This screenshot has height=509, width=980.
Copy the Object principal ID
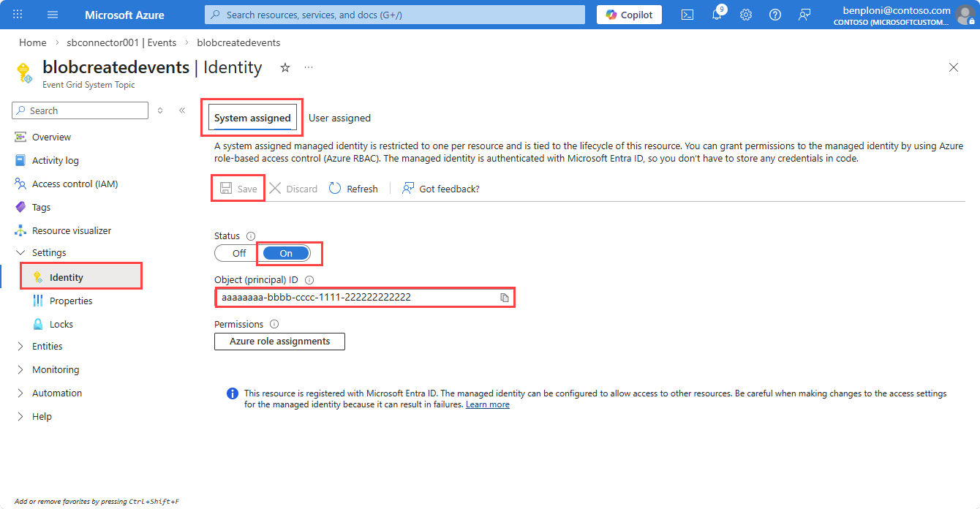click(x=504, y=298)
